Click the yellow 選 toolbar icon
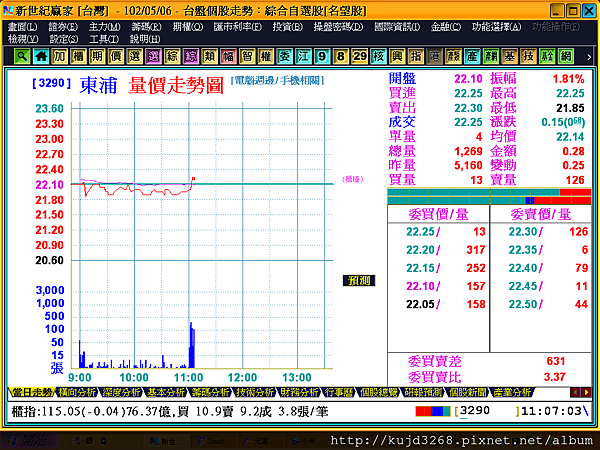The image size is (600, 450). coord(135,56)
